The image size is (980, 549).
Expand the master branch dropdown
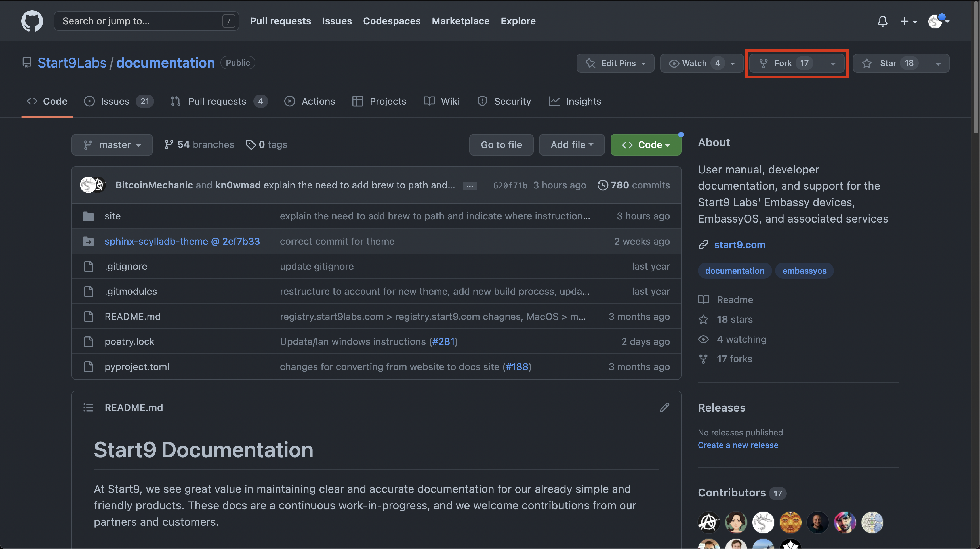point(112,145)
